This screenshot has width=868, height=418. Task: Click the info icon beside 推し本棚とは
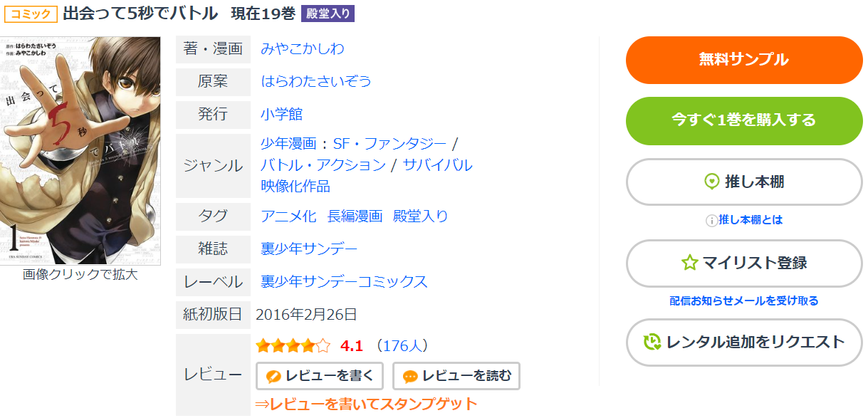tap(711, 221)
